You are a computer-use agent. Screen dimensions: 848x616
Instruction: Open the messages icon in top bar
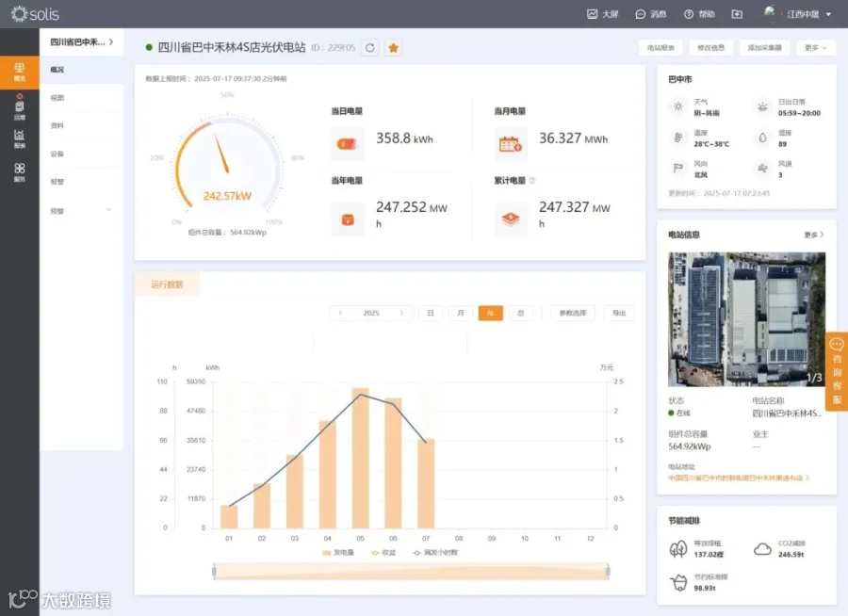(x=641, y=14)
